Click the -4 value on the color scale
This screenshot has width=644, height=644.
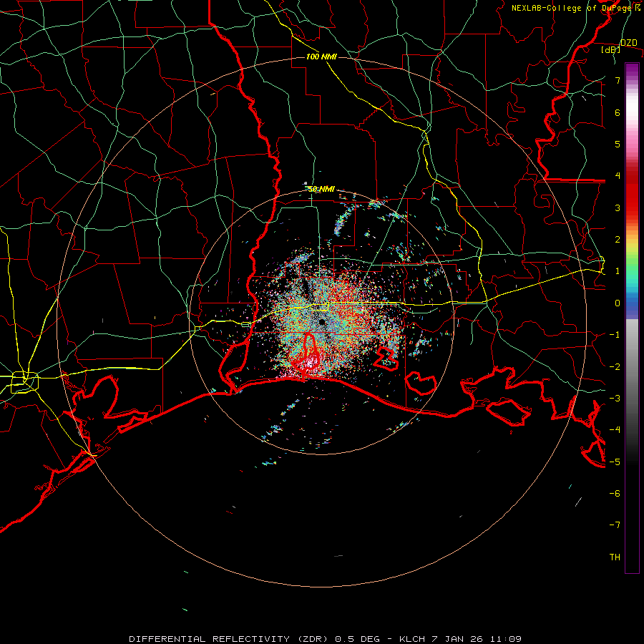click(x=615, y=430)
